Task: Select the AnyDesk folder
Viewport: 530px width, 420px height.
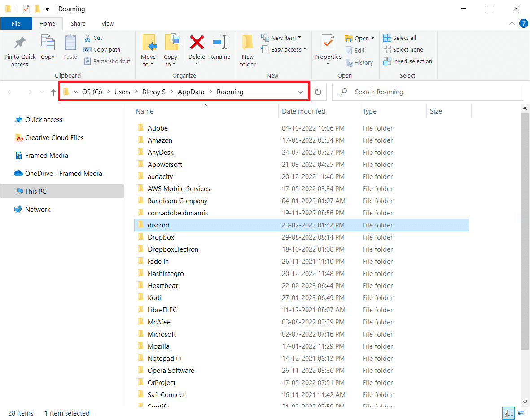Action: coord(302,153)
